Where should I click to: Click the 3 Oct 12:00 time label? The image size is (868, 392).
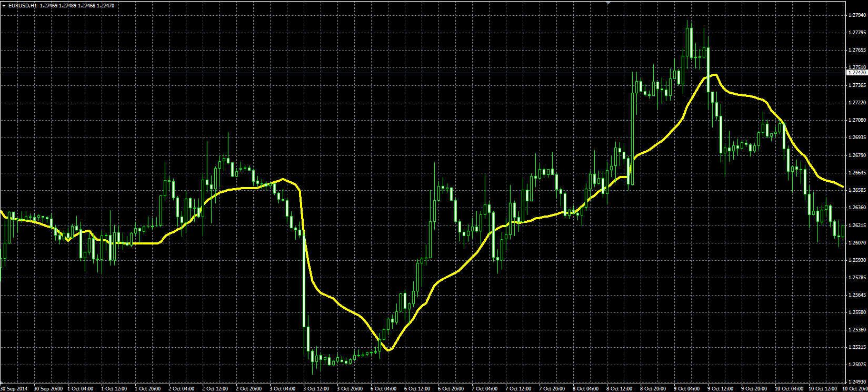317,389
